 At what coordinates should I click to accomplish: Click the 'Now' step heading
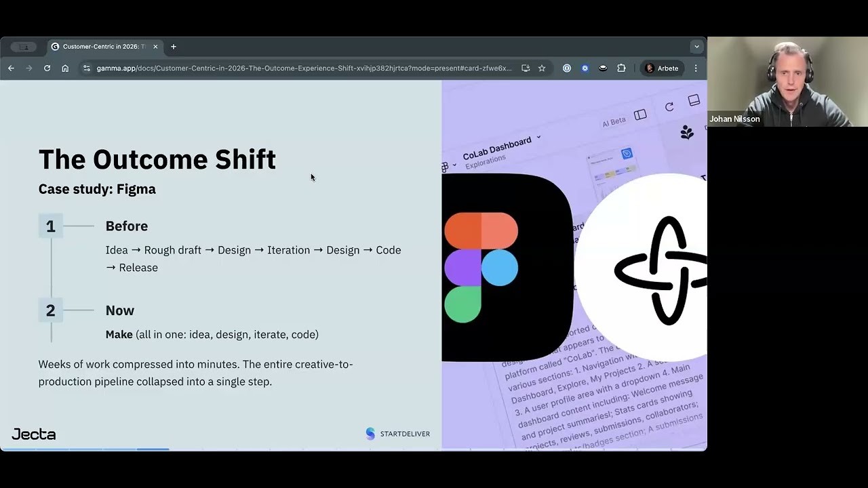coord(120,310)
